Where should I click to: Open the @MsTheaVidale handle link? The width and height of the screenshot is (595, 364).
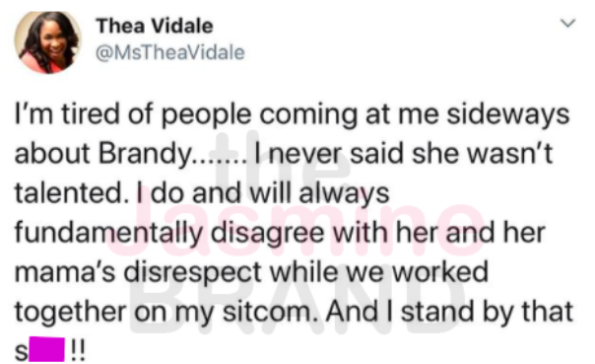coord(170,52)
